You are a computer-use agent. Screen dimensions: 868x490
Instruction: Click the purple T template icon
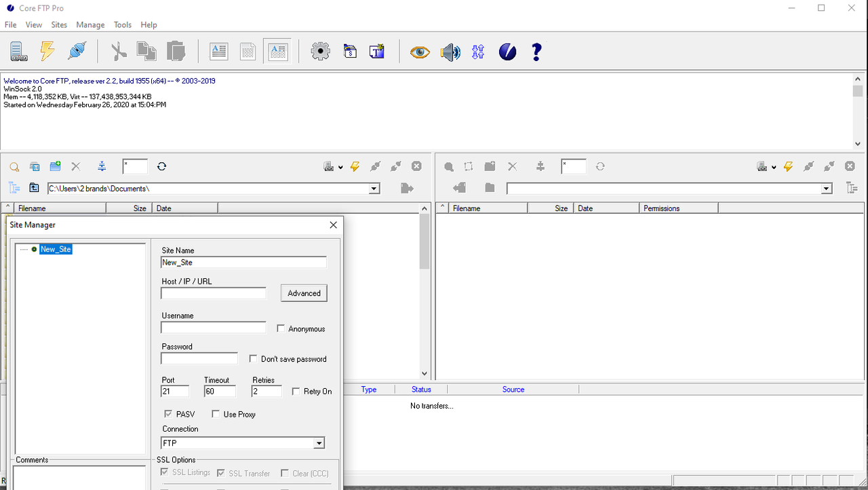[377, 52]
